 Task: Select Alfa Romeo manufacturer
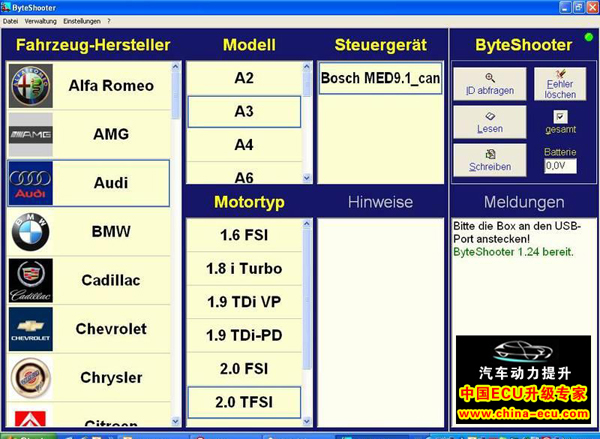pos(89,86)
